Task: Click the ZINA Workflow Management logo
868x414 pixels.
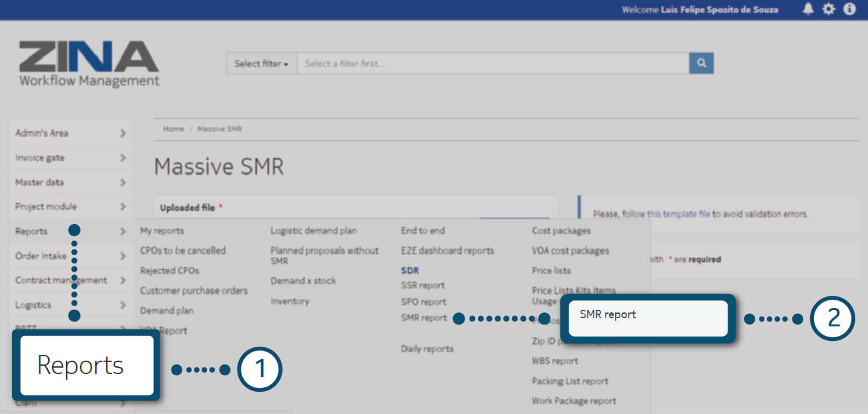Action: (x=89, y=64)
